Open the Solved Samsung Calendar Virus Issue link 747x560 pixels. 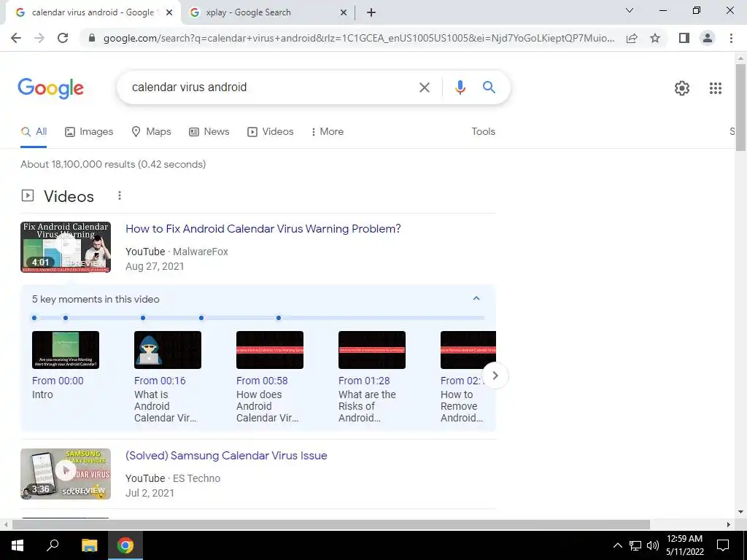[x=226, y=456]
